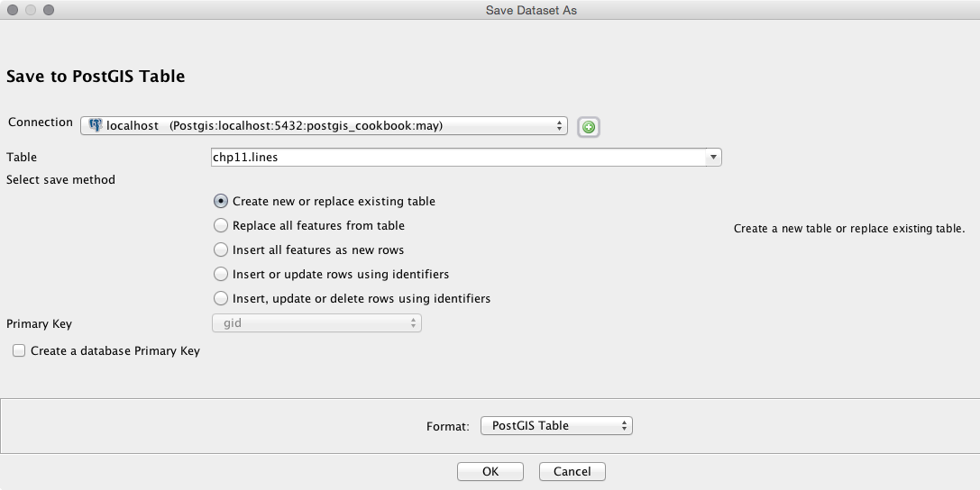Click the Cancel button
Screen dimensions: 980x490
(572, 471)
